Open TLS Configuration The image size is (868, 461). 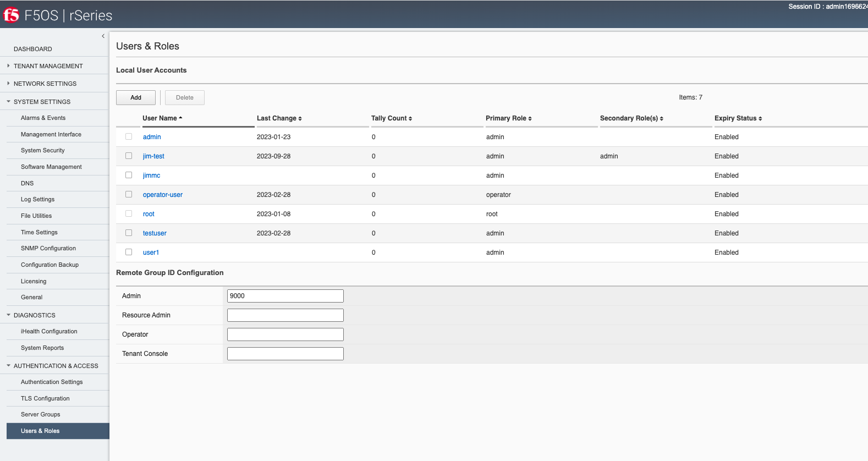45,398
